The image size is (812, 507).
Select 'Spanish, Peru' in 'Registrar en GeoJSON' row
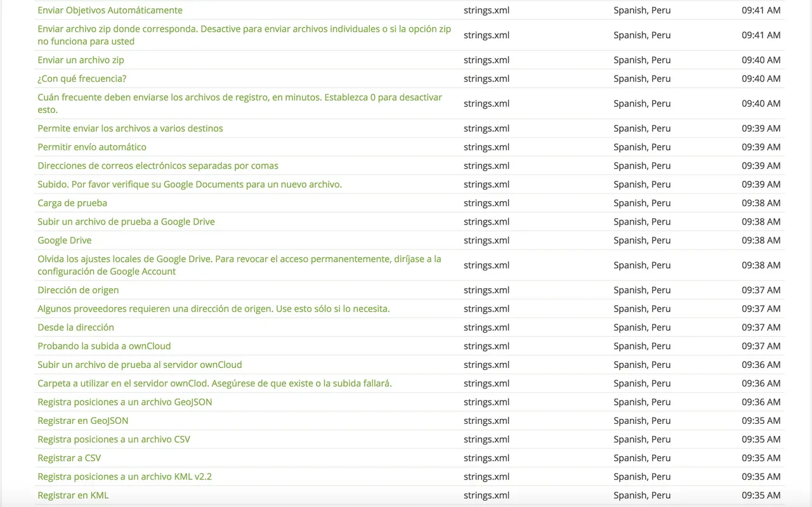pyautogui.click(x=642, y=421)
